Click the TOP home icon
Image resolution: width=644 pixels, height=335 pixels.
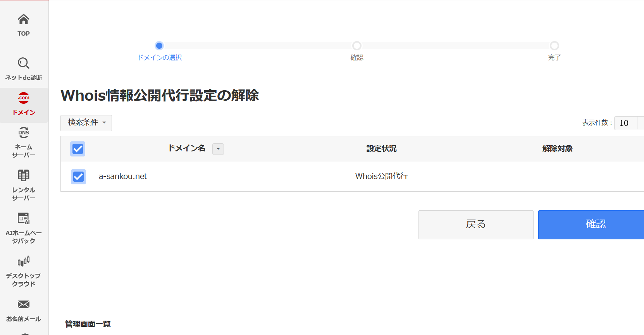(24, 19)
